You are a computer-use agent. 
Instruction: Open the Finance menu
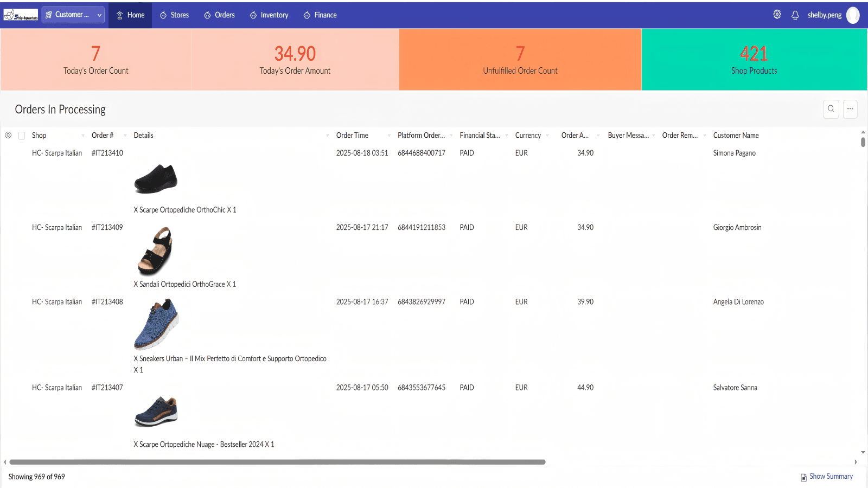320,15
